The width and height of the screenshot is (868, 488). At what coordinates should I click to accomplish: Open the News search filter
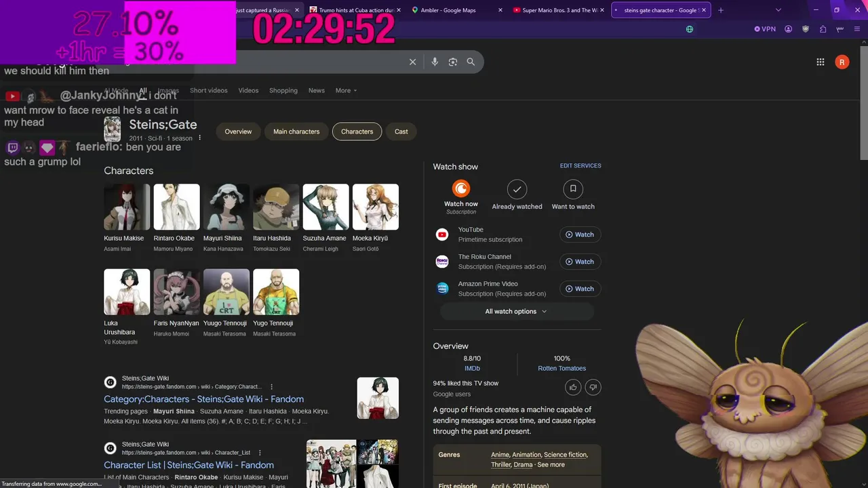click(x=317, y=90)
